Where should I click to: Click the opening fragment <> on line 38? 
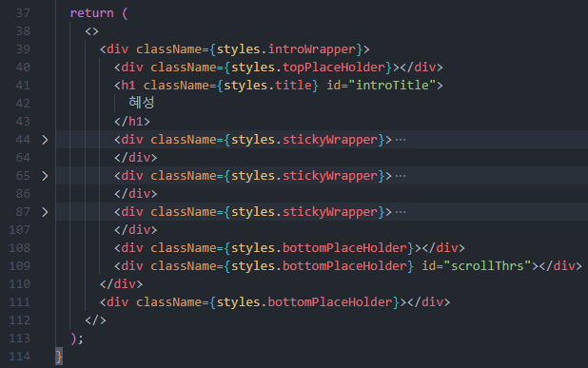pyautogui.click(x=92, y=31)
